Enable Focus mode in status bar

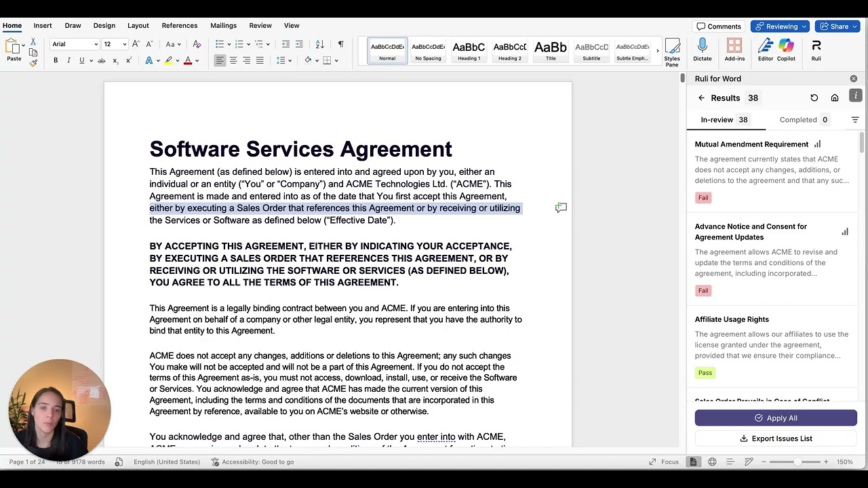(663, 462)
